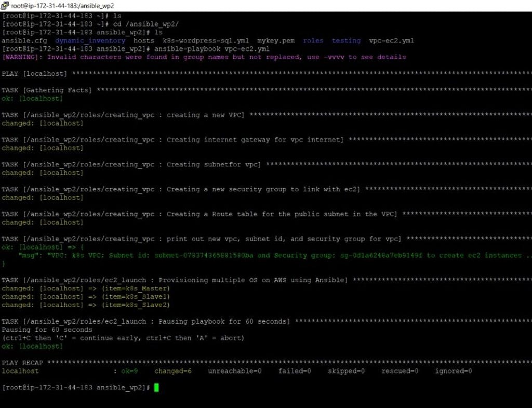Click 'rescued=0' value in recap
This screenshot has height=408, width=532.
(x=400, y=371)
